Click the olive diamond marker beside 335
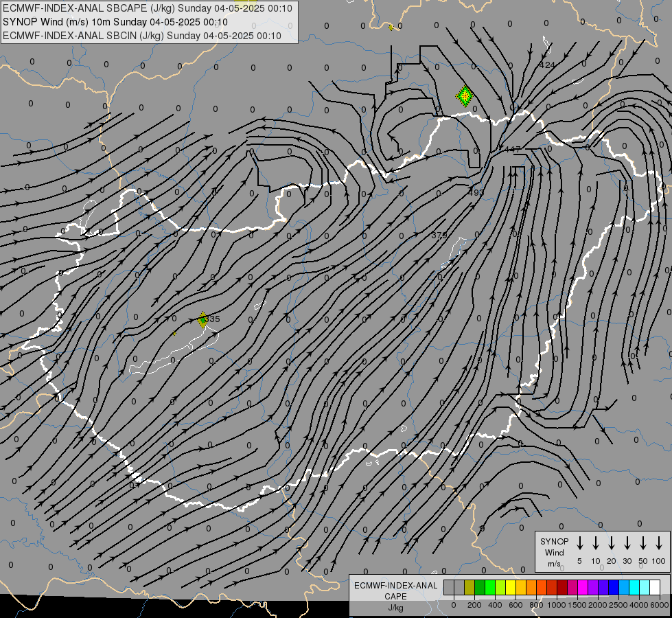672x618 pixels. tap(202, 320)
